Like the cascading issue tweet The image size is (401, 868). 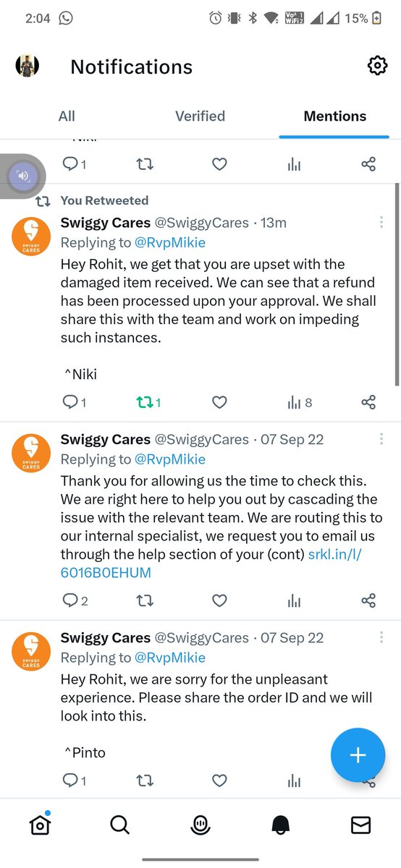click(220, 600)
